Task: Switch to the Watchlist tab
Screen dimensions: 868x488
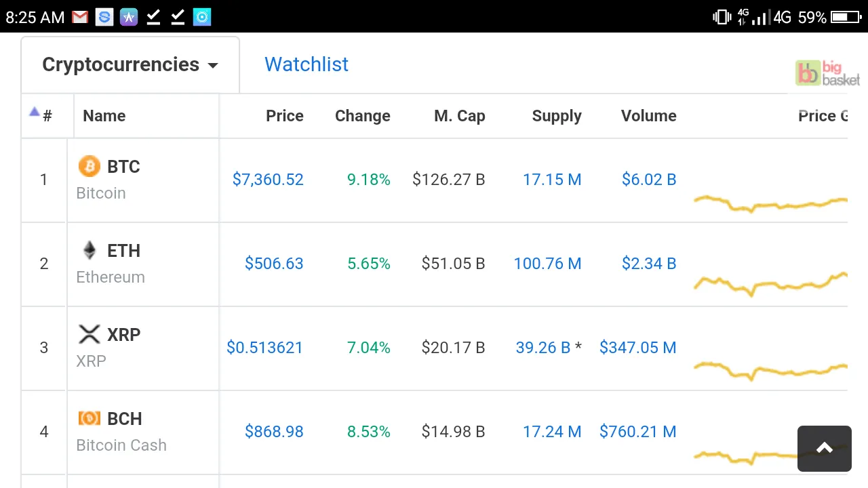Action: pyautogui.click(x=307, y=64)
